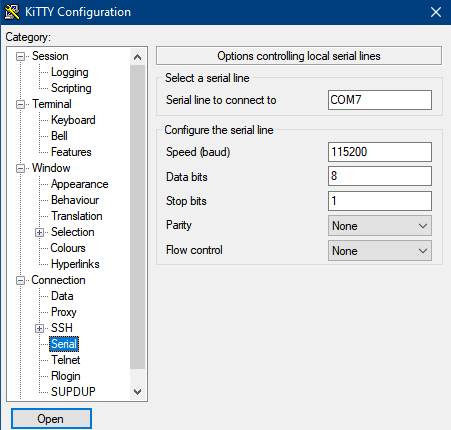Open the Flow control dropdown
Screen dimensions: 451x430
click(380, 251)
